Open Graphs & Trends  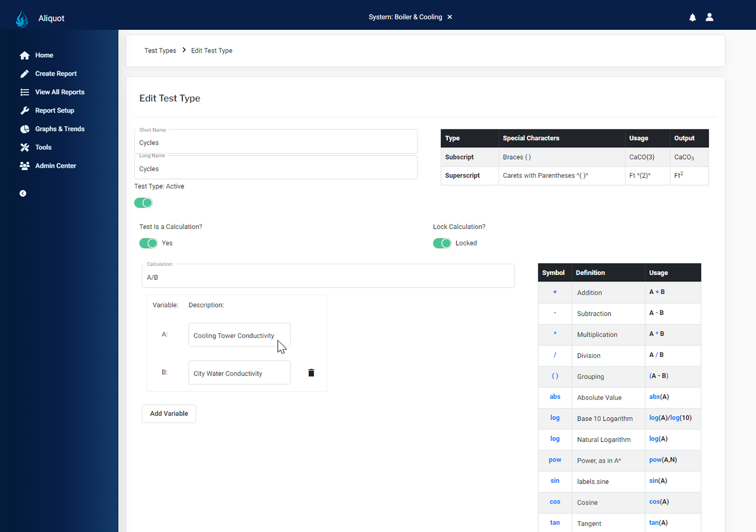coord(59,128)
